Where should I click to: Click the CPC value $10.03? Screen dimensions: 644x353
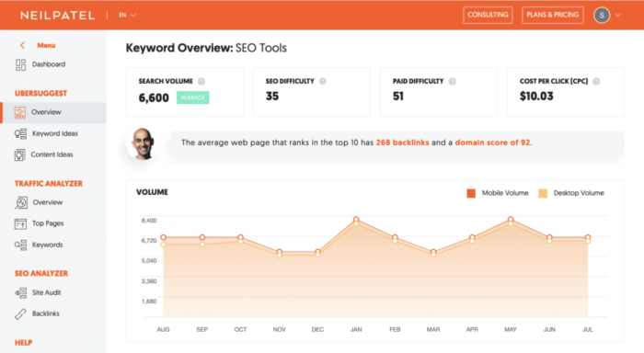pyautogui.click(x=536, y=97)
